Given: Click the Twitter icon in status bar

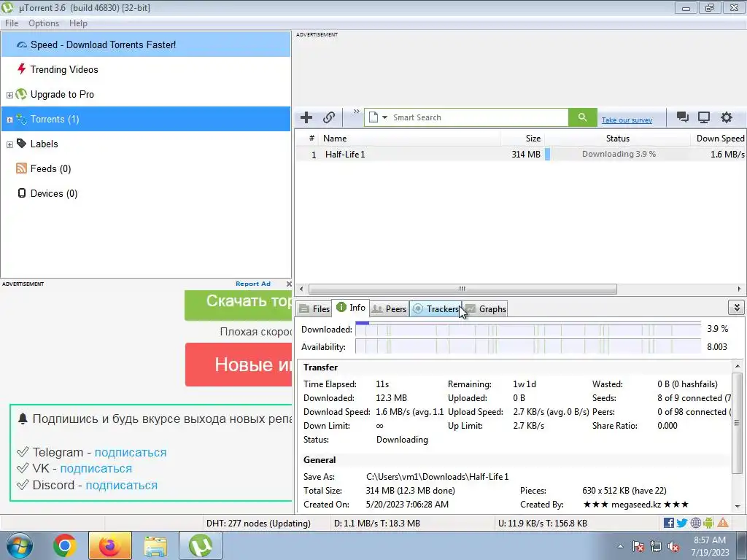Looking at the screenshot, I should (682, 523).
